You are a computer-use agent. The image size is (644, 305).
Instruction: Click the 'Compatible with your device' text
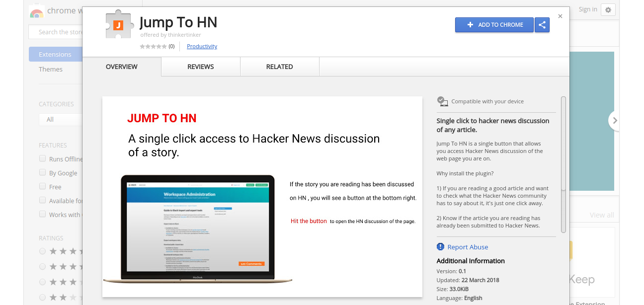pyautogui.click(x=487, y=101)
